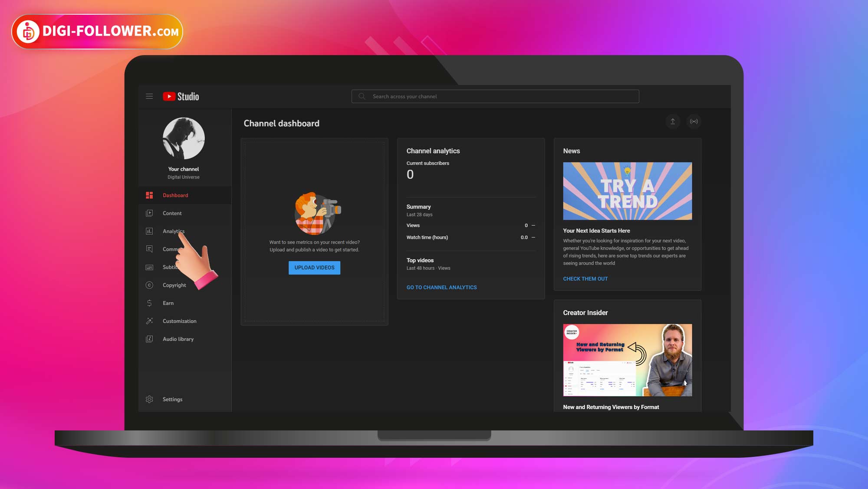Open the Copyright section icon
This screenshot has width=868, height=489.
(x=150, y=285)
